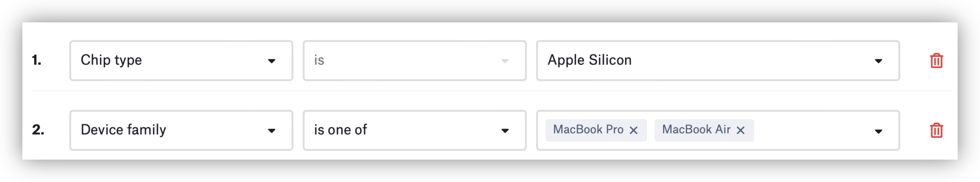Click the caret arrow beside Chip type
The image size is (980, 182).
271,61
